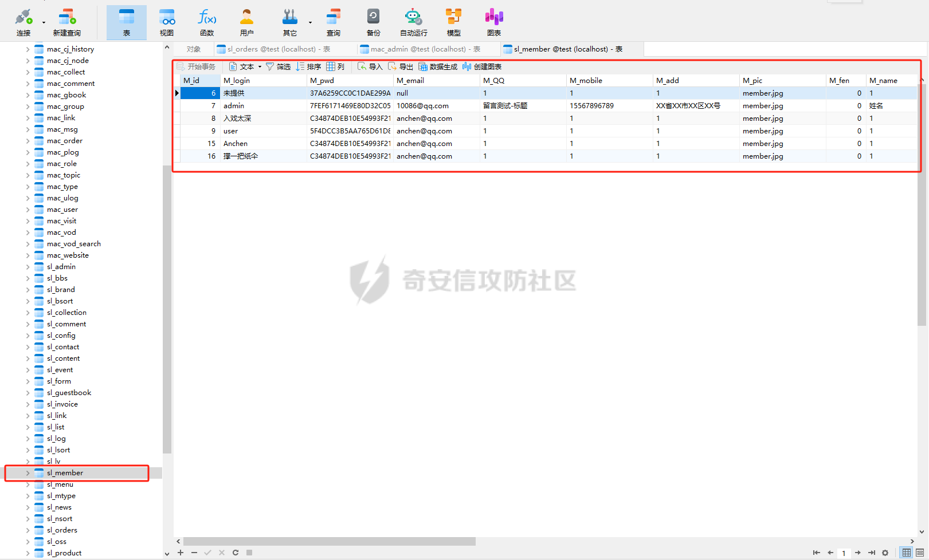Open the 视图 views section
The width and height of the screenshot is (929, 560).
167,22
